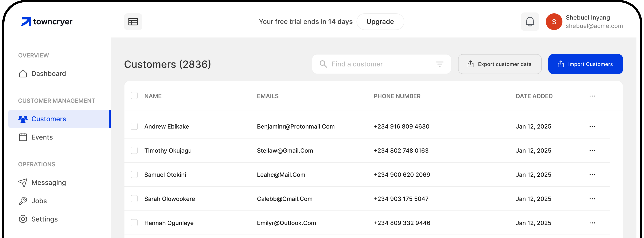Open row actions for Andrew Ebikake
The width and height of the screenshot is (644, 238).
tap(592, 126)
